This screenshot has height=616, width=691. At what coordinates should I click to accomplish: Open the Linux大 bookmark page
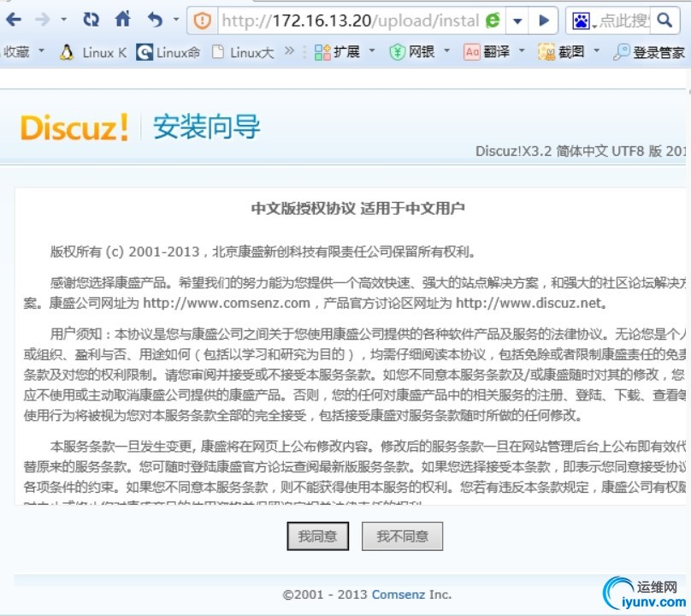pos(243,52)
